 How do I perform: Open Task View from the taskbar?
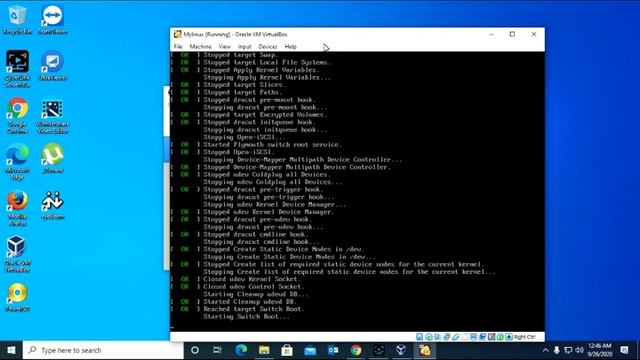coord(217,350)
